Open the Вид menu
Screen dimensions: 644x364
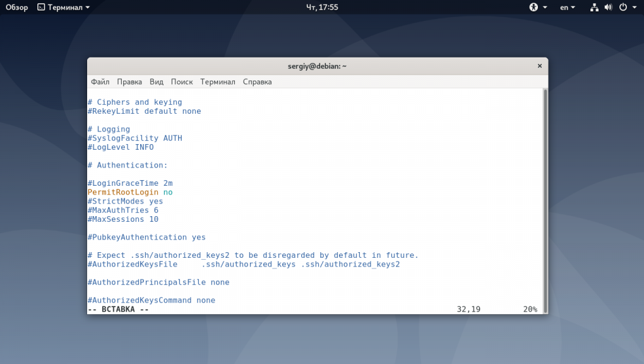[x=157, y=82]
